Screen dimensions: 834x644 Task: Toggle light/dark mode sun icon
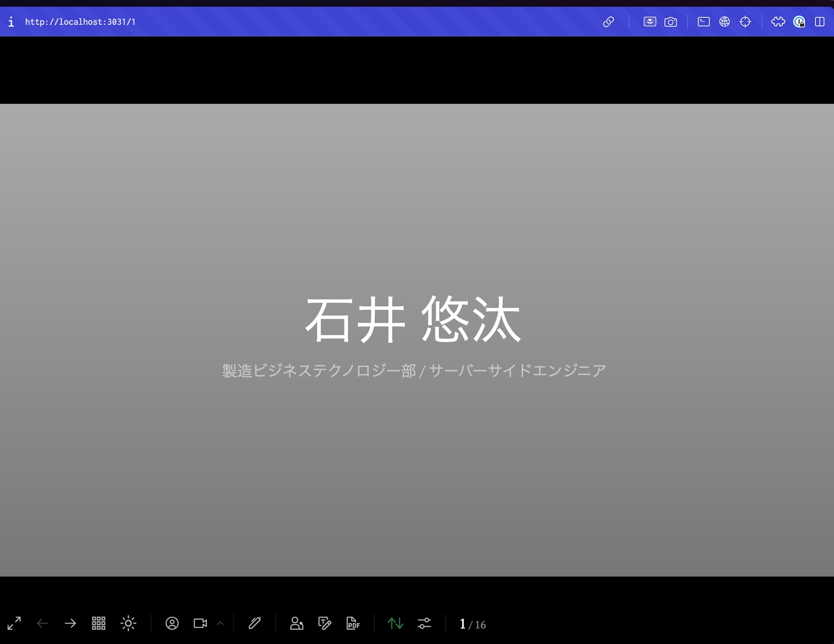(128, 624)
